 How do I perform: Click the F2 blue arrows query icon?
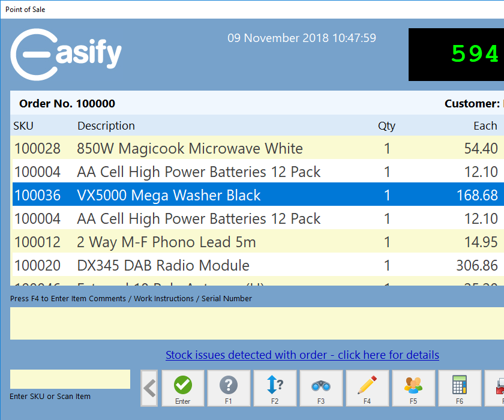click(275, 388)
